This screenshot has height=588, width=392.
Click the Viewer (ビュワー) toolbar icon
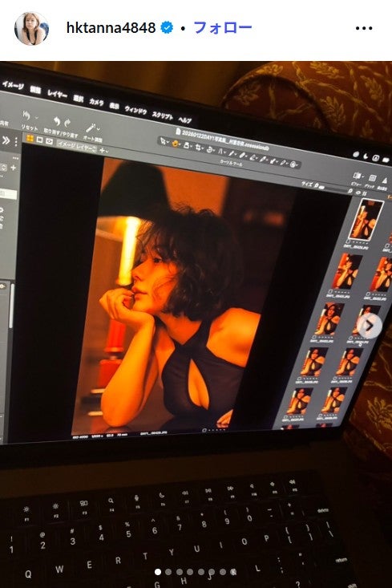pos(357,176)
